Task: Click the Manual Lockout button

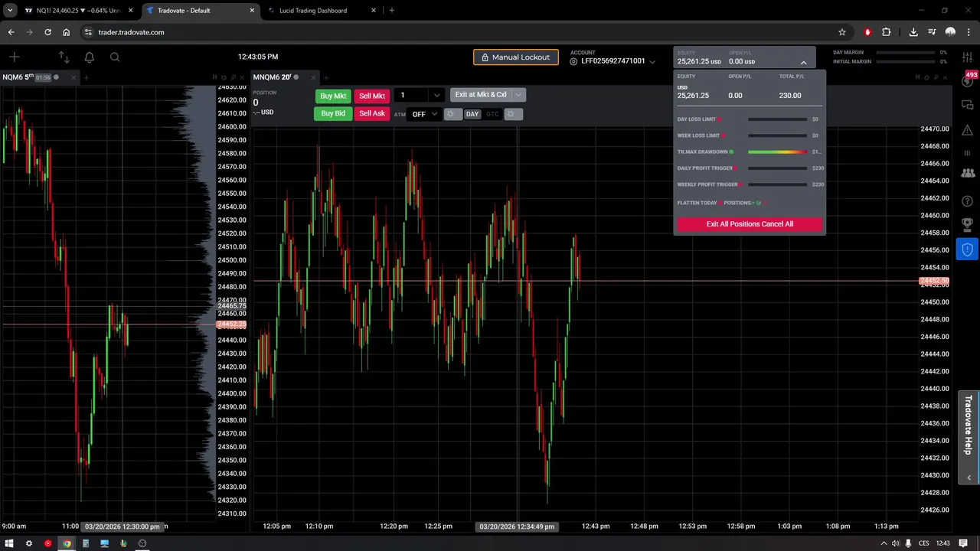Action: (516, 57)
